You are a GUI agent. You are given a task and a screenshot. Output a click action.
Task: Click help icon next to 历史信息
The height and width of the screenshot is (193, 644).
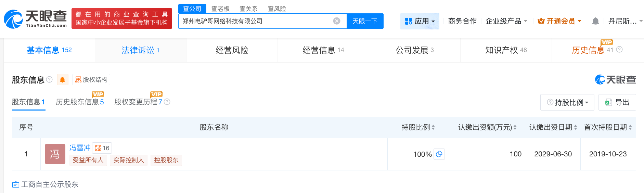(x=619, y=50)
